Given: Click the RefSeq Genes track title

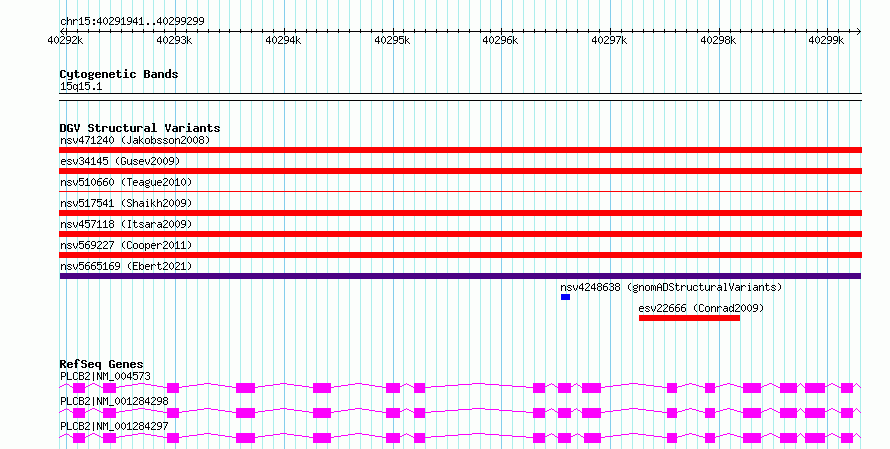Looking at the screenshot, I should [x=102, y=364].
